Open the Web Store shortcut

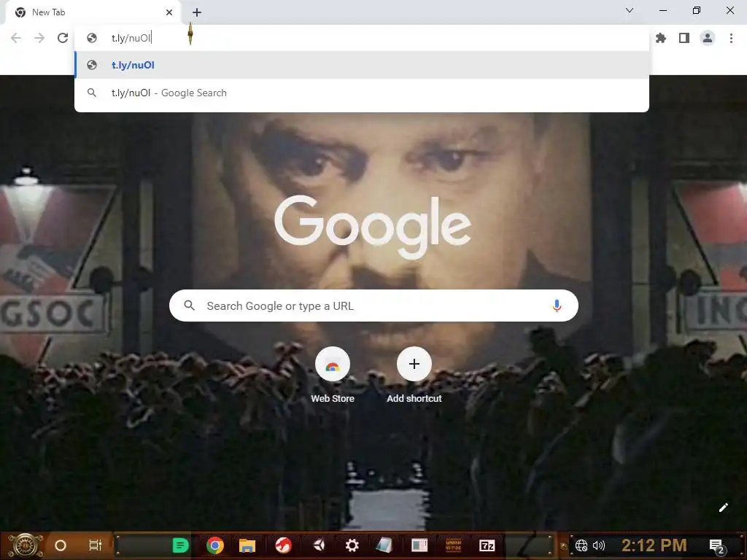[x=333, y=376]
